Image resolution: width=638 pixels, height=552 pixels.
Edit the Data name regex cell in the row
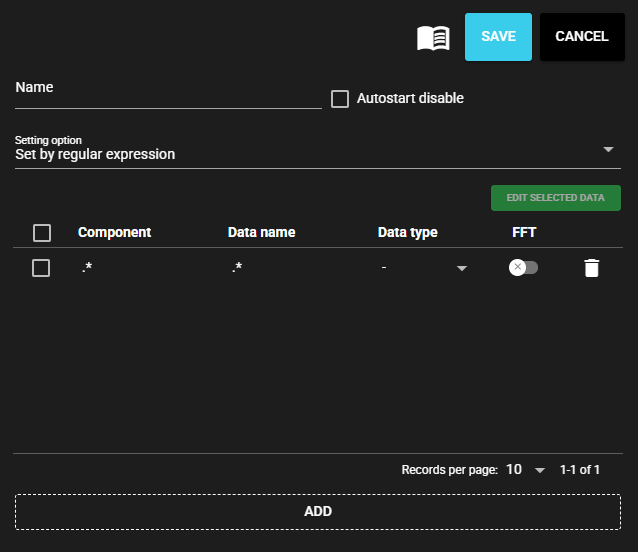290,268
